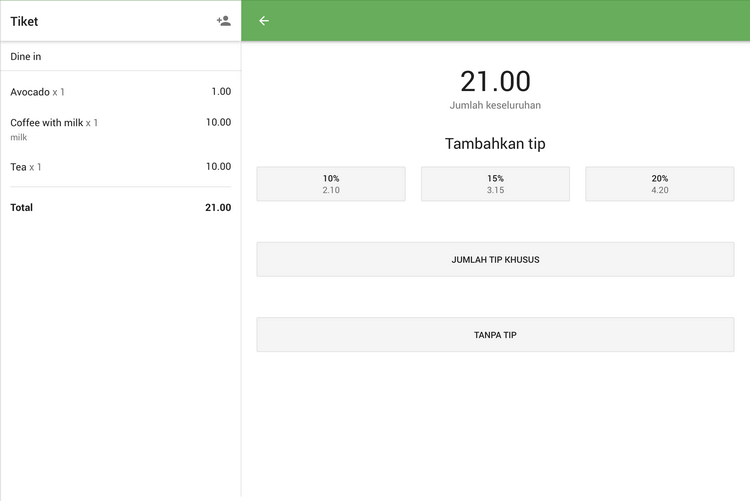Select the Avocado ticket item

(37, 92)
